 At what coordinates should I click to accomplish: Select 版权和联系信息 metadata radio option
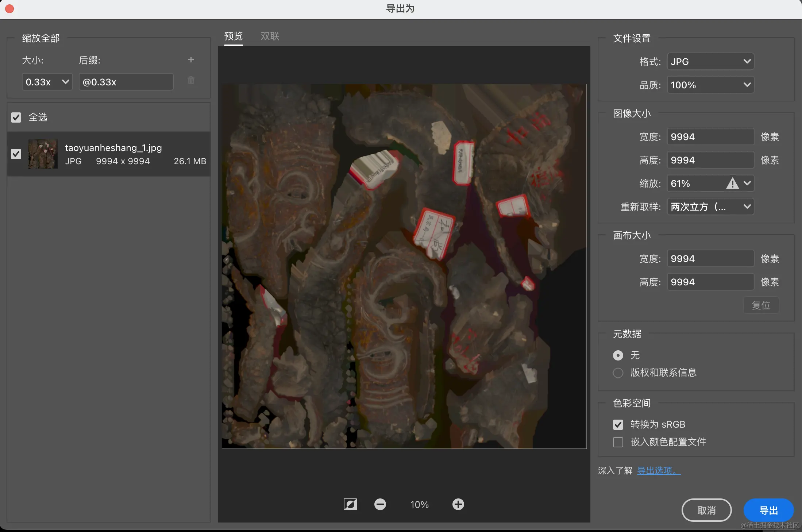[618, 373]
